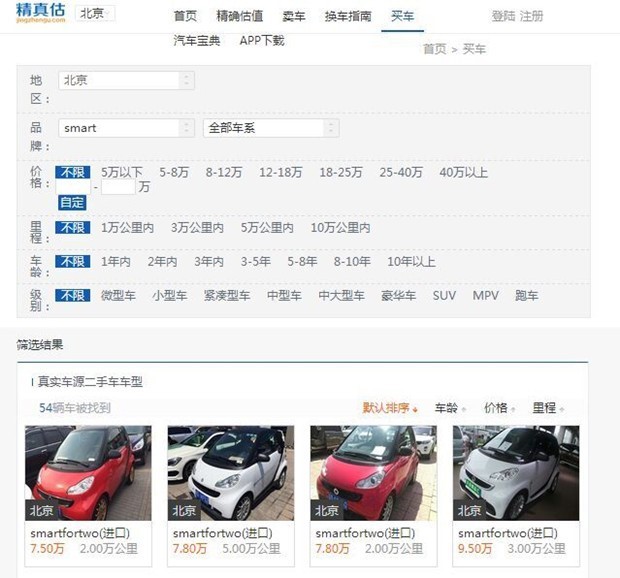Expand the 全部车系 series dropdown

click(x=271, y=128)
